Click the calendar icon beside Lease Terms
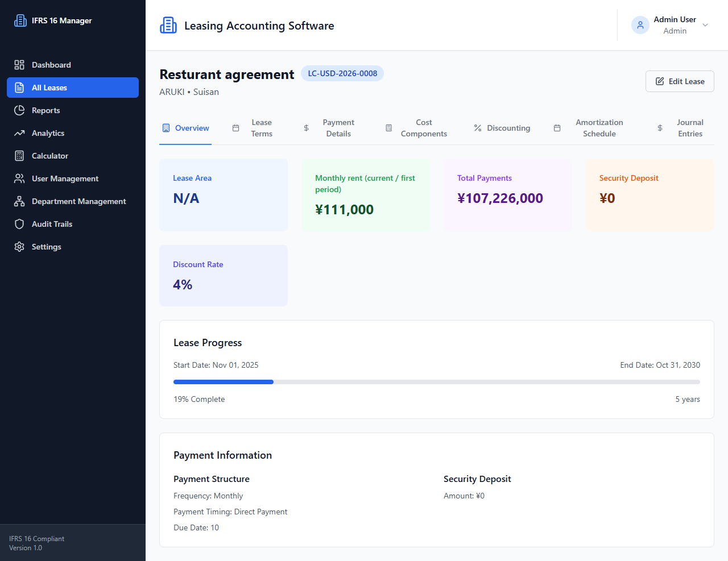The width and height of the screenshot is (728, 561). [235, 128]
